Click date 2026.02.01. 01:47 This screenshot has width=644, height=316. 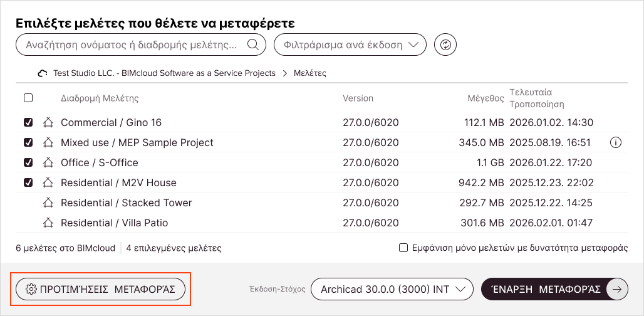pyautogui.click(x=551, y=223)
